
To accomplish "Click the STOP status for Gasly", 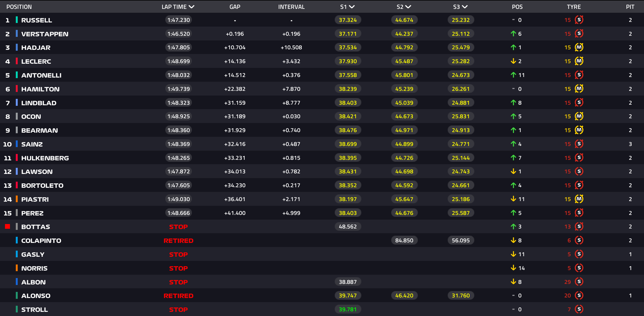I will 179,255.
